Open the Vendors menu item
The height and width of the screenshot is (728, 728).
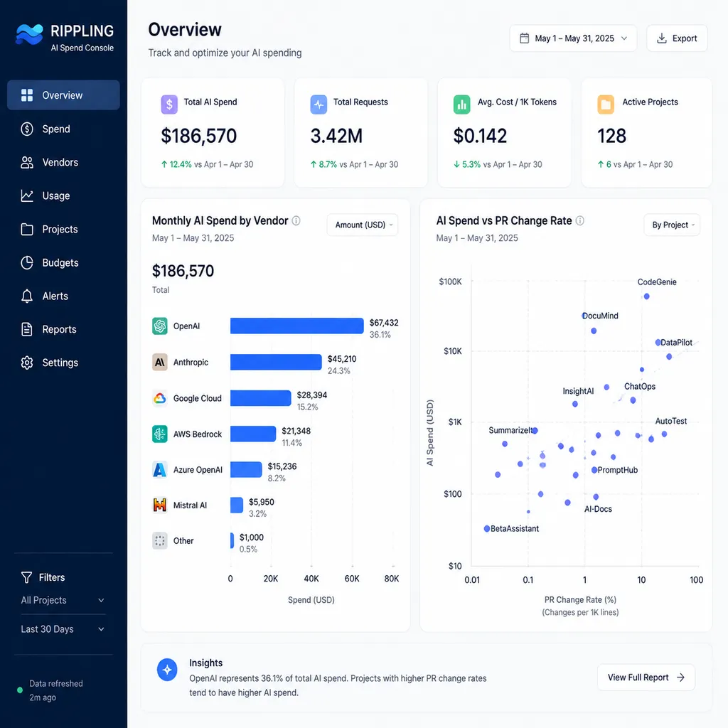tap(63, 162)
